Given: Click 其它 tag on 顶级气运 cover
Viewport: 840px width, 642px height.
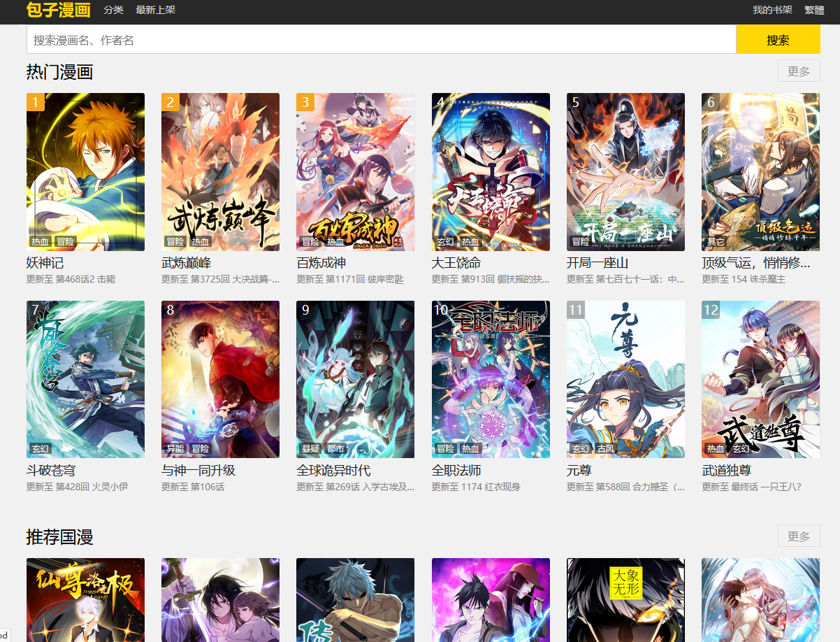Looking at the screenshot, I should coord(715,241).
